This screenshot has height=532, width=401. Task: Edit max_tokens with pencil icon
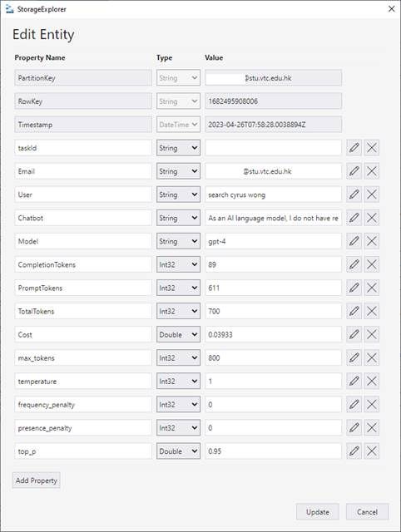354,358
